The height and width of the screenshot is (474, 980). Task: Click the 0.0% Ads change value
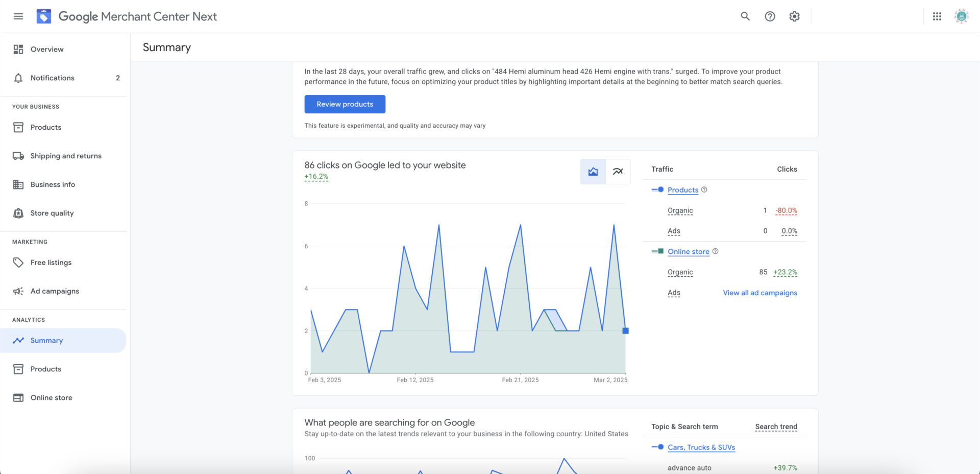point(789,231)
